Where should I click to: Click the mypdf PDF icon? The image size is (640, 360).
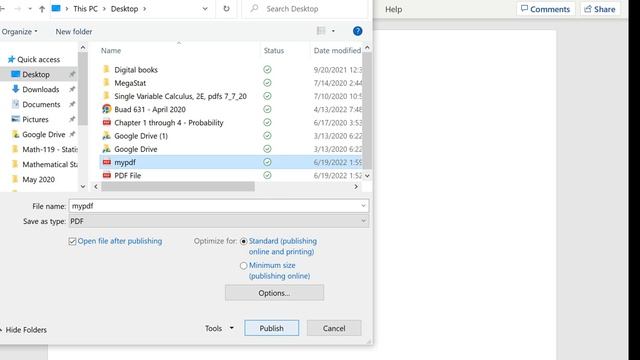click(107, 162)
